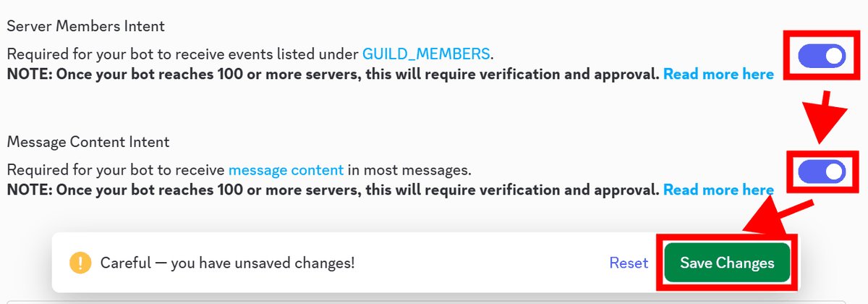Select the Server Members Intent heading
The height and width of the screenshot is (304, 868).
86,26
